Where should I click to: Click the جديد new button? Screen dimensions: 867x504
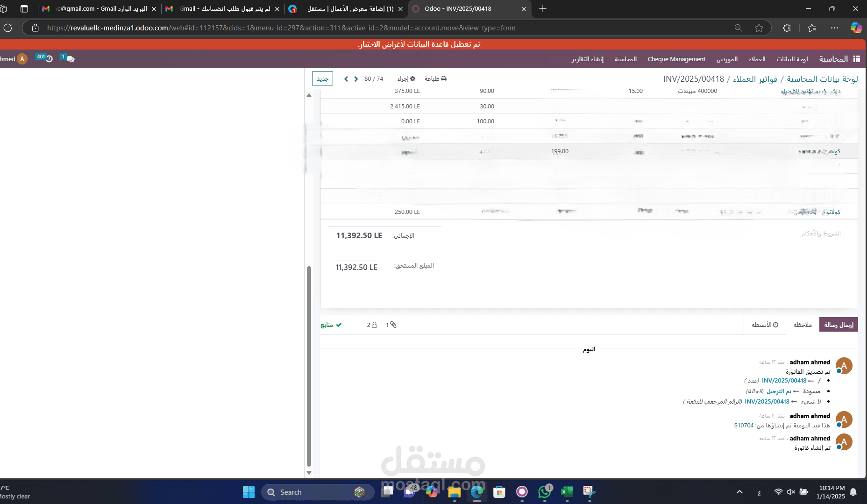click(x=322, y=78)
